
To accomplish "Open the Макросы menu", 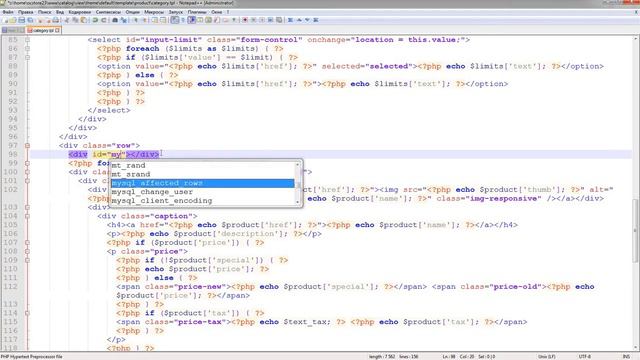I will click(x=154, y=12).
